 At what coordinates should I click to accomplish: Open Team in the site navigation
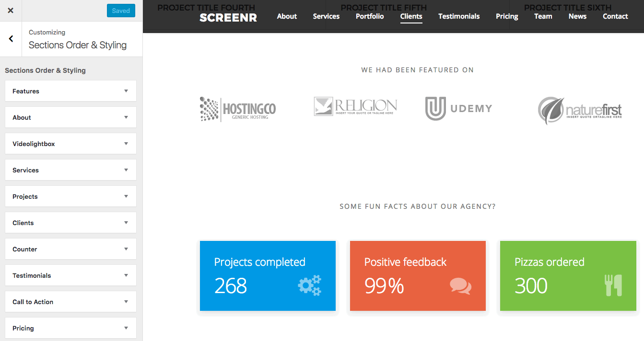click(x=543, y=16)
